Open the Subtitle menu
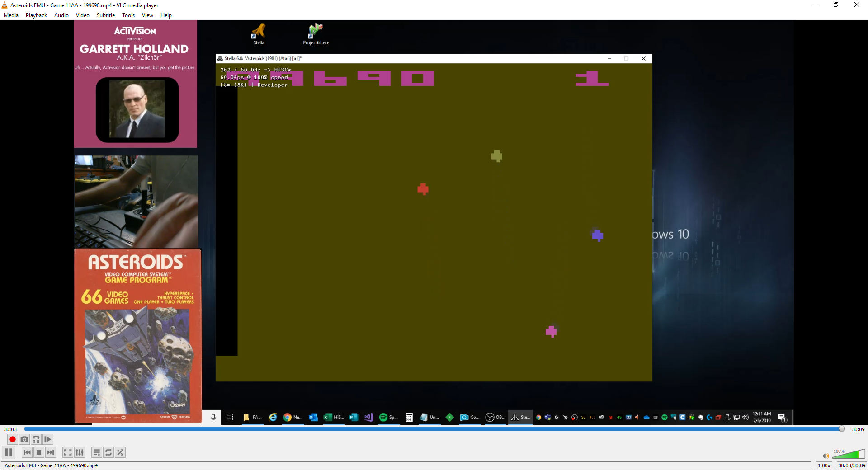 coord(106,15)
